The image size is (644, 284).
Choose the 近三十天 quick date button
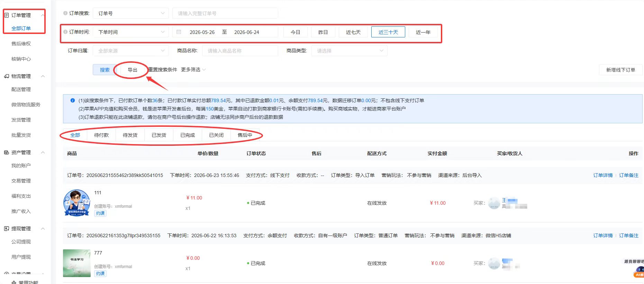388,32
